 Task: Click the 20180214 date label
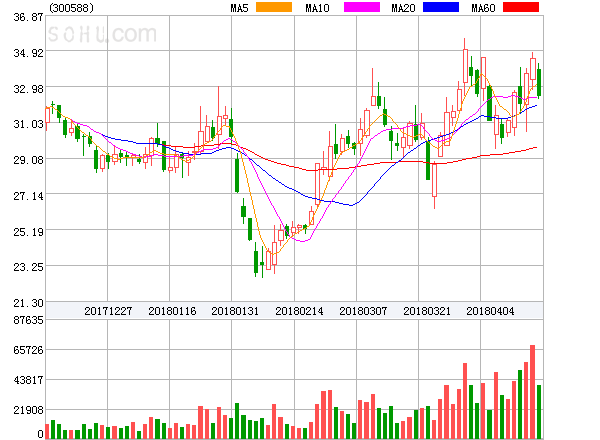[299, 311]
